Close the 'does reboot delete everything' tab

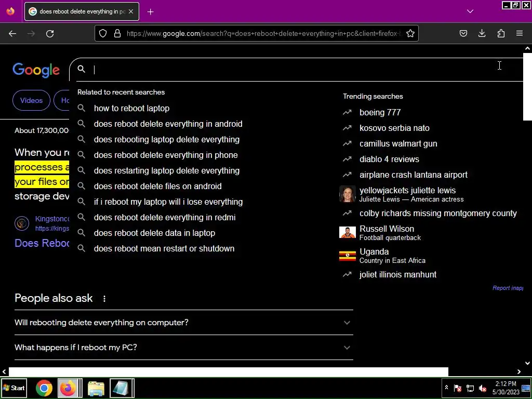(x=131, y=11)
